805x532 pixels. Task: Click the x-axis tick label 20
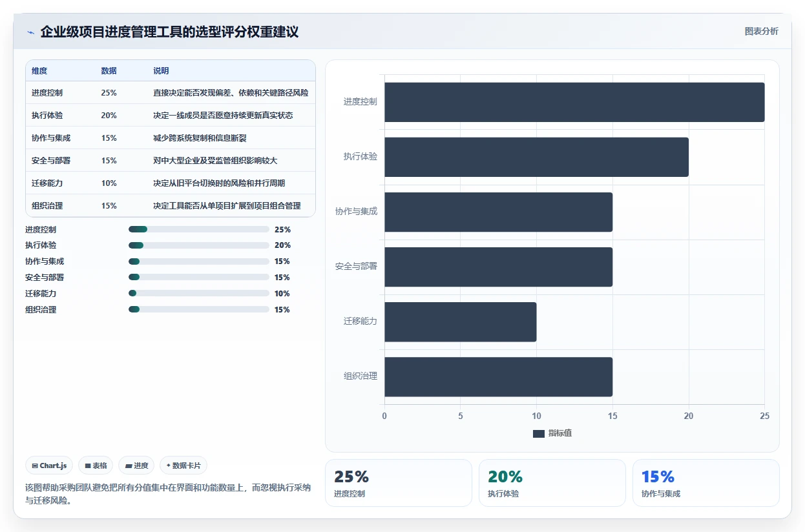click(x=689, y=416)
